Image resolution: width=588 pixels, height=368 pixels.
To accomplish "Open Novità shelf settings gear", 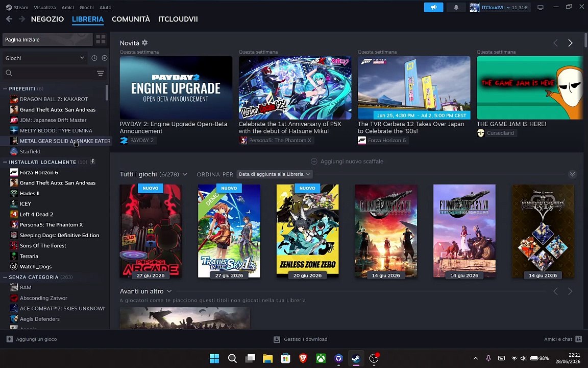I will click(145, 43).
